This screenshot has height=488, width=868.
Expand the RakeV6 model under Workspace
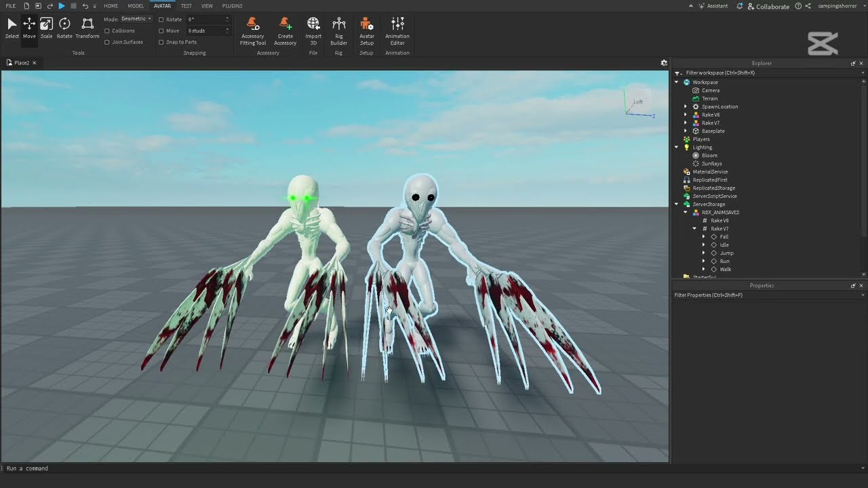(685, 115)
